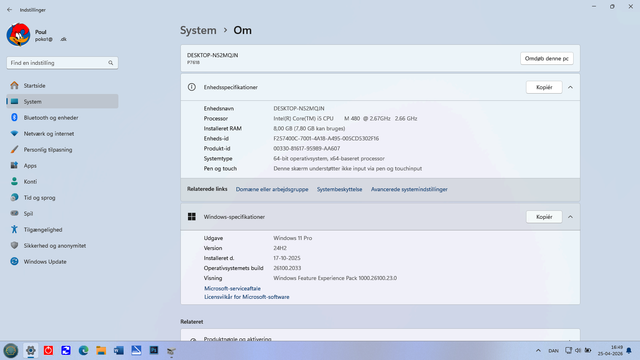Click the DAN input language indicator
Viewport: 640px width, 360px height.
pyautogui.click(x=553, y=351)
